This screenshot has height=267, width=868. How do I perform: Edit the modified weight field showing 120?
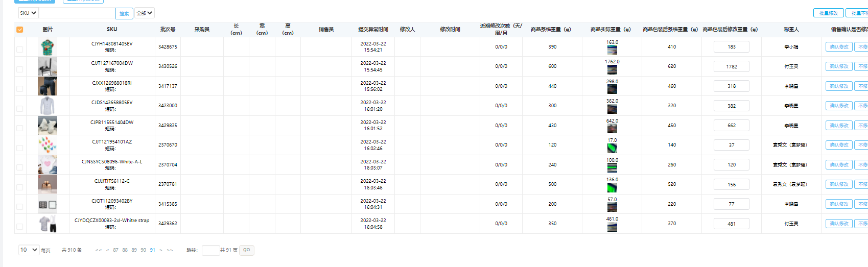[732, 165]
